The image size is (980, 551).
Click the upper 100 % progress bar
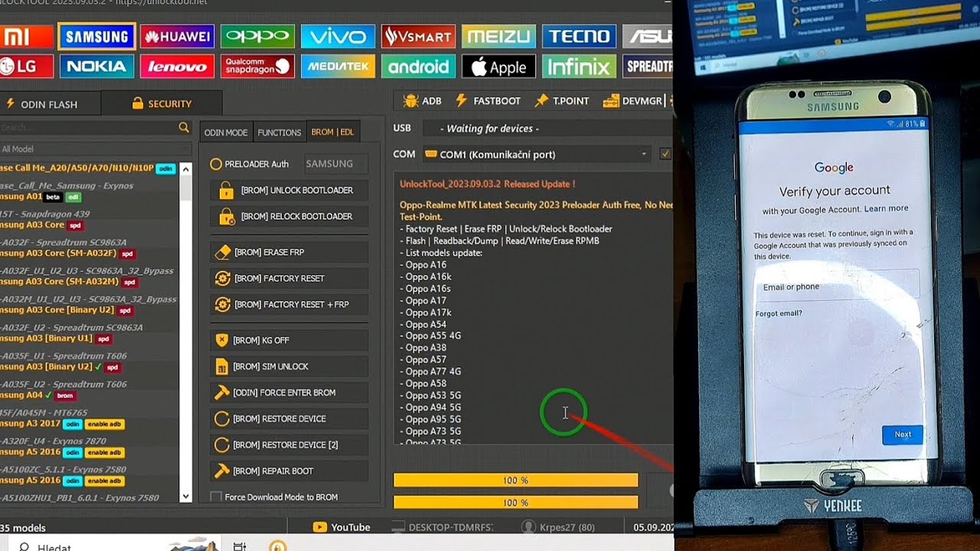pos(515,480)
